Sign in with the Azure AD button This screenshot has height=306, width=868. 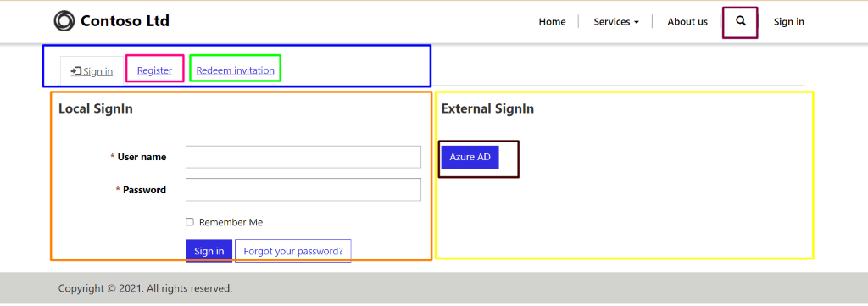[x=470, y=157]
